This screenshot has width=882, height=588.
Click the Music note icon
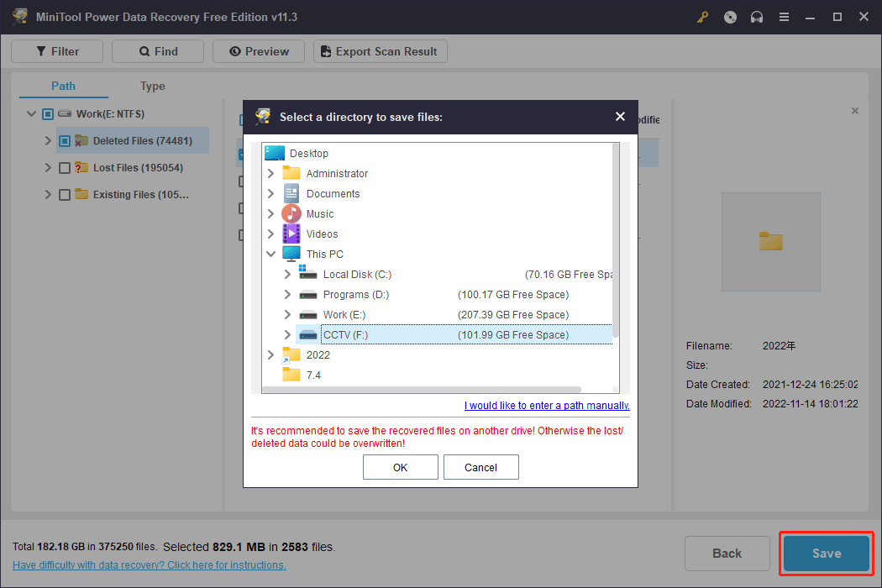pos(291,214)
